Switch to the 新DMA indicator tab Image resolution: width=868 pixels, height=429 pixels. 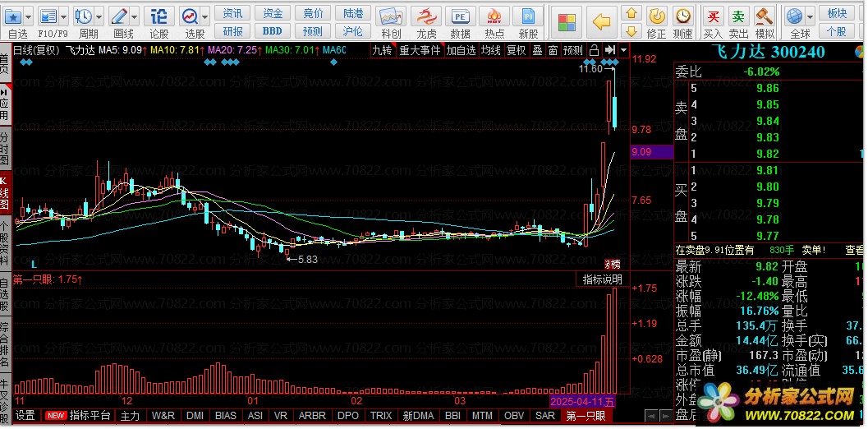coord(419,416)
